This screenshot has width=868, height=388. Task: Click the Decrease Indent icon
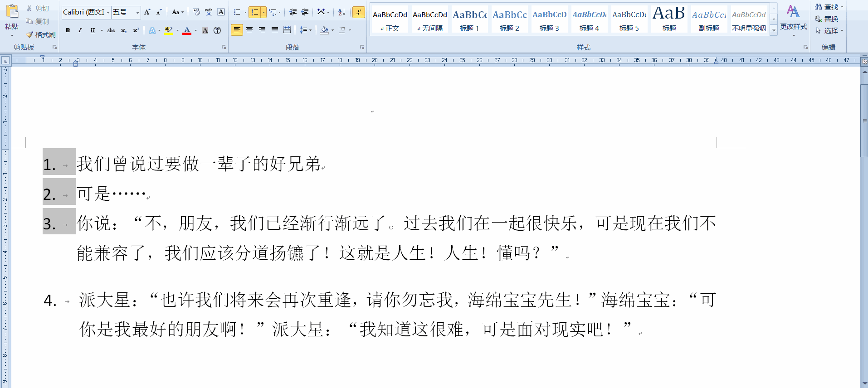[293, 12]
